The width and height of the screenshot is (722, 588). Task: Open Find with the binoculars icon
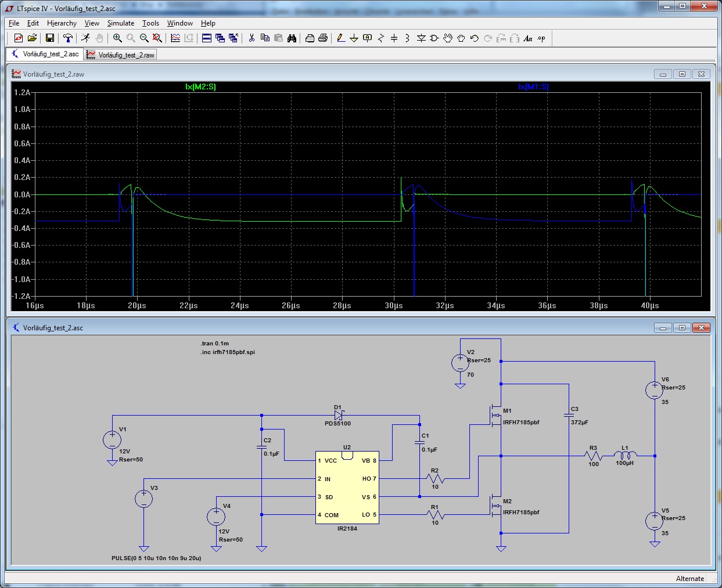pyautogui.click(x=292, y=38)
